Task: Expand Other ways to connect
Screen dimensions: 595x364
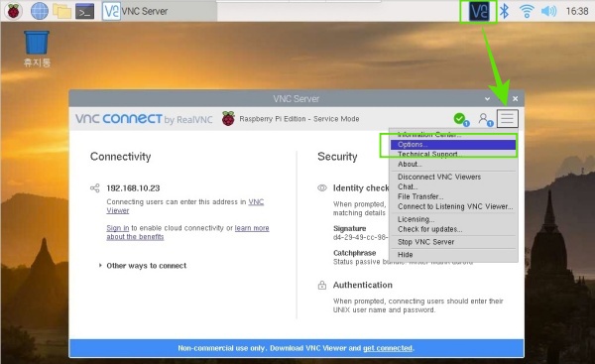Action: [x=143, y=266]
